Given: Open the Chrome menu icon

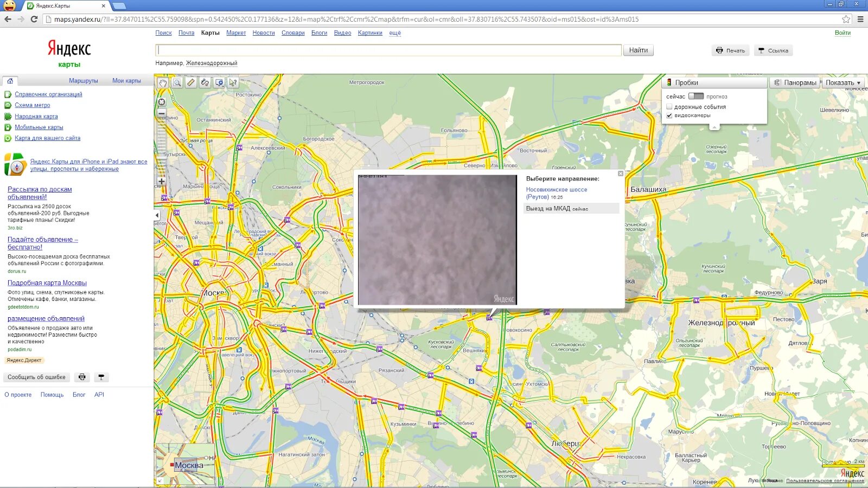Looking at the screenshot, I should pyautogui.click(x=860, y=19).
